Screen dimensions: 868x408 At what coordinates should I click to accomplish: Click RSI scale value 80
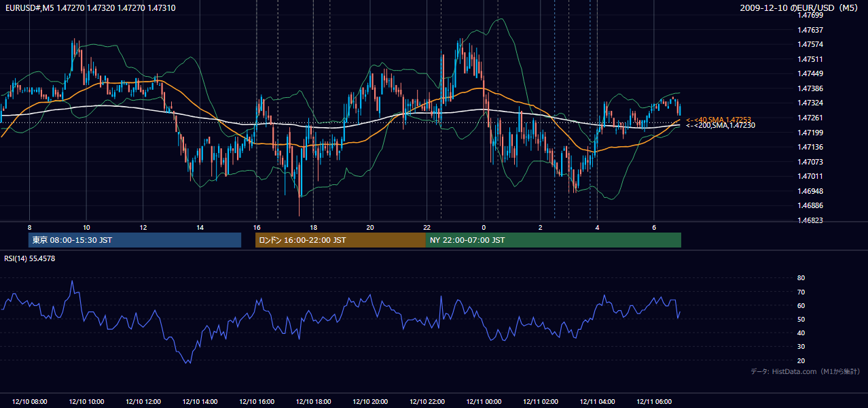click(801, 278)
